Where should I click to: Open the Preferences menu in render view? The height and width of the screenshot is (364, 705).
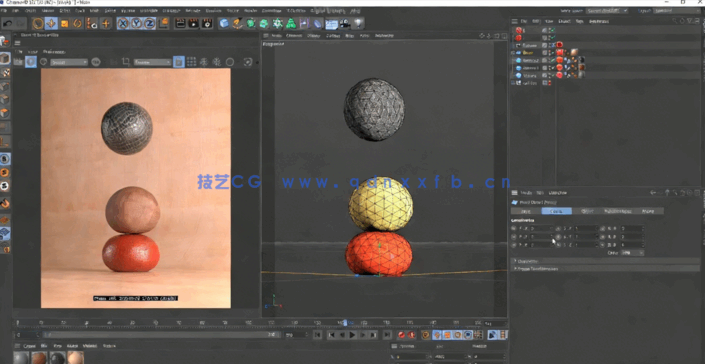click(54, 52)
